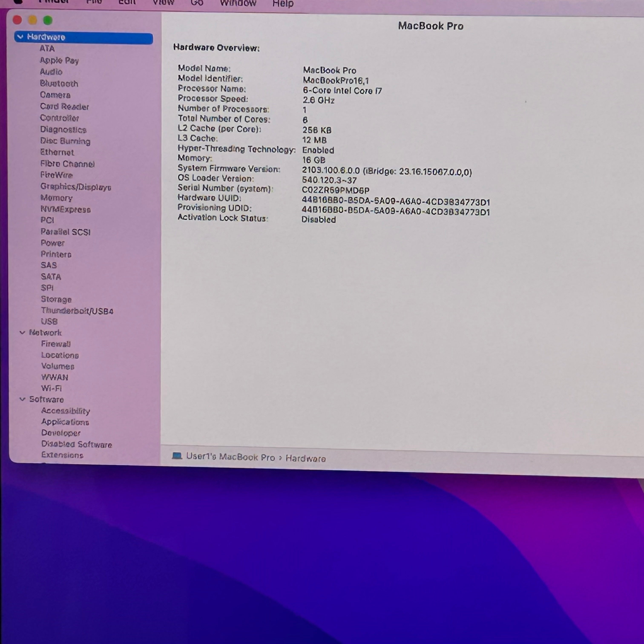
Task: Select NVMExpress in the sidebar
Action: click(66, 210)
